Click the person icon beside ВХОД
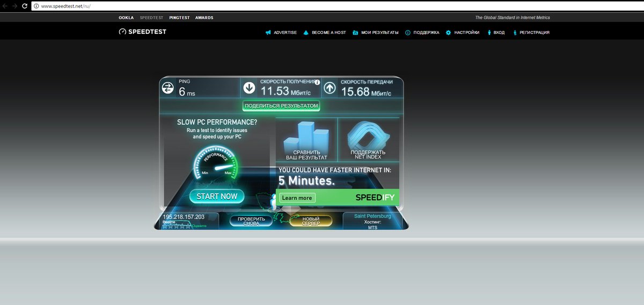Screen dimensions: 644x305 point(489,33)
